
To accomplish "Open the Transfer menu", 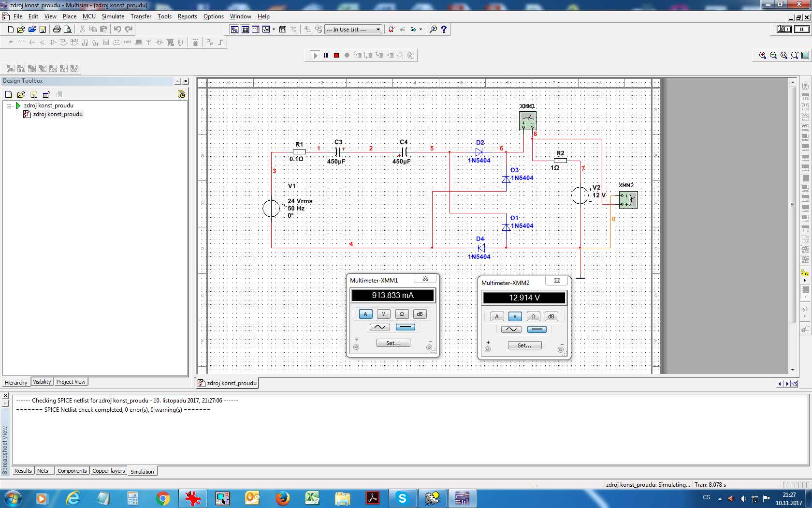I will (141, 16).
